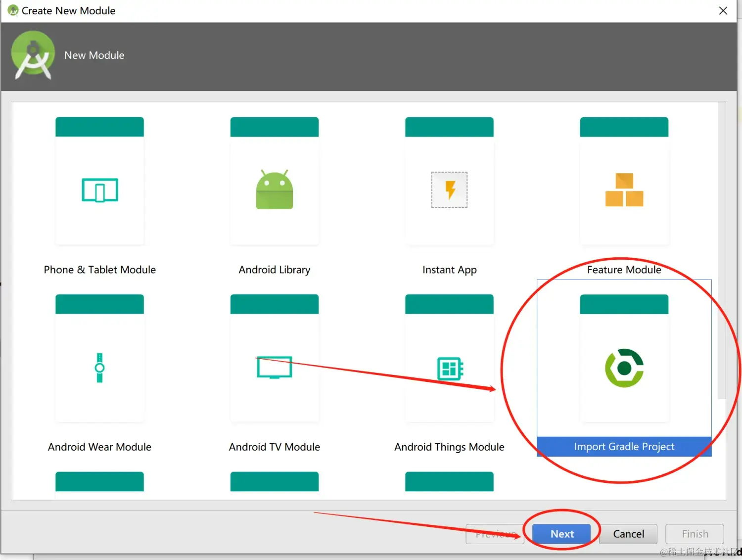This screenshot has height=560, width=742.
Task: Select the Phone & Tablet Module icon
Action: 99,190
